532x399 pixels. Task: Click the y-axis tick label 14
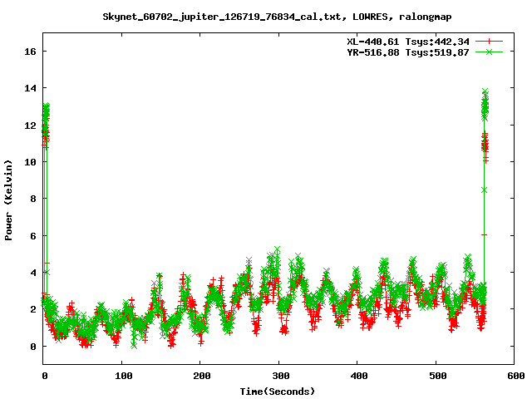coord(30,88)
